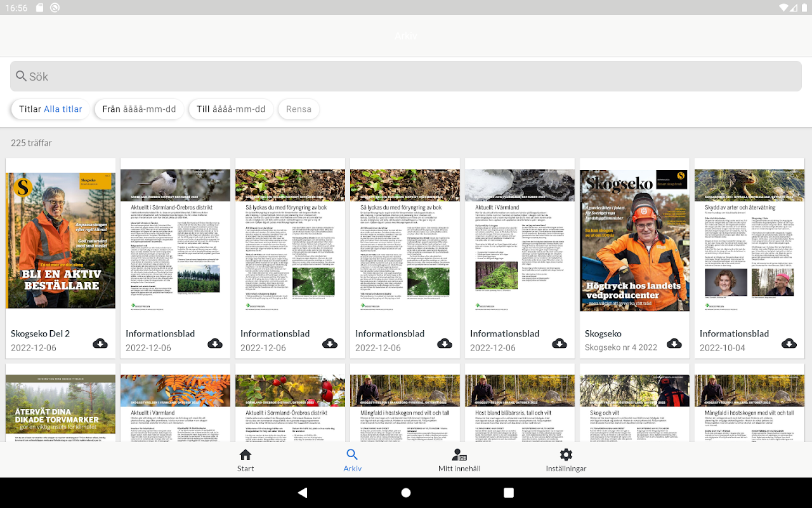Screen dimensions: 812x508
Task: Open Android recent apps square button
Action: tap(509, 493)
